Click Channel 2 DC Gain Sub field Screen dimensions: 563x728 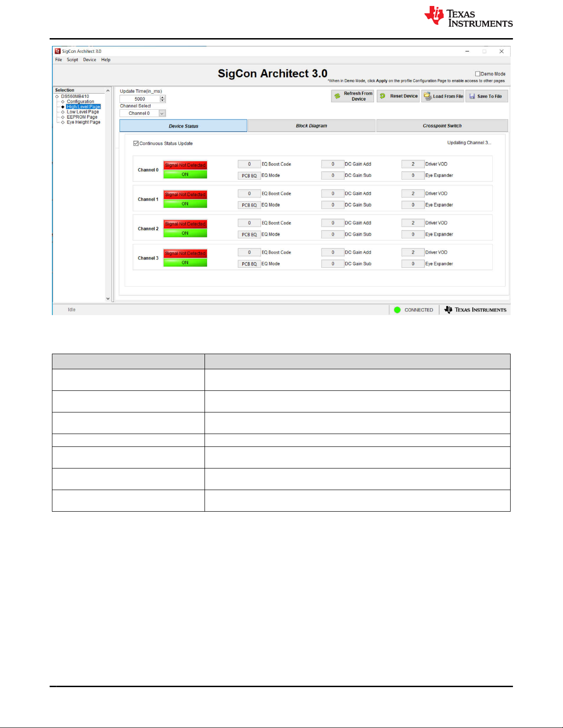tap(333, 234)
